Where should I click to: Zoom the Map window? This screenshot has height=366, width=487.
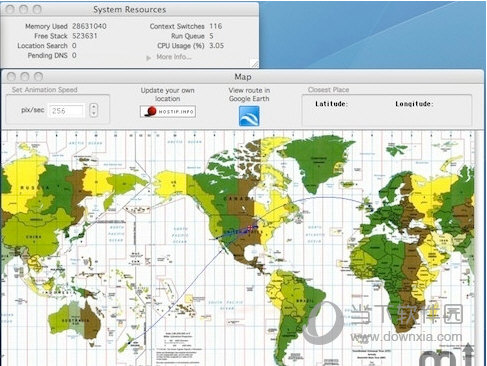[x=39, y=77]
